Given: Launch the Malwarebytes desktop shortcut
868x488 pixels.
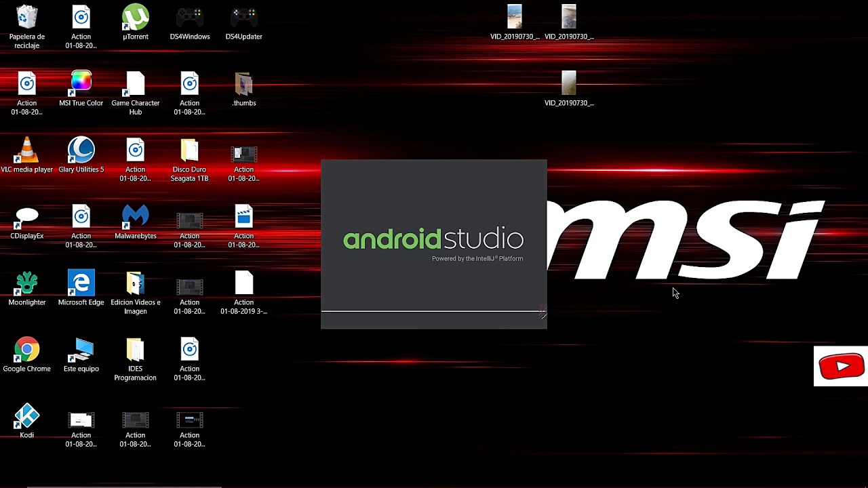Looking at the screenshot, I should click(136, 216).
